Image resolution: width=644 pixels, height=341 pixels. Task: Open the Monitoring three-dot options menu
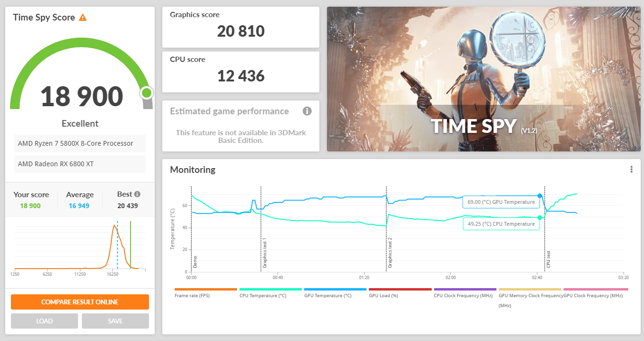631,170
